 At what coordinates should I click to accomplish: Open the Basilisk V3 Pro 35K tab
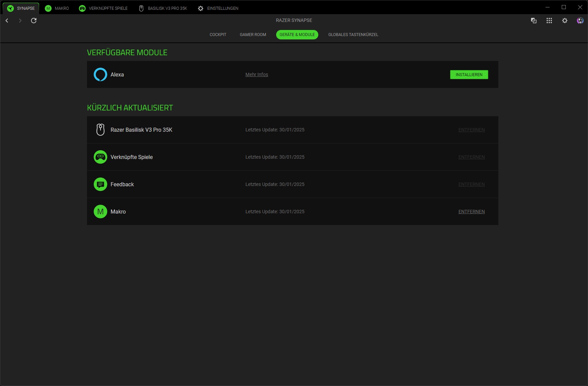tap(163, 8)
